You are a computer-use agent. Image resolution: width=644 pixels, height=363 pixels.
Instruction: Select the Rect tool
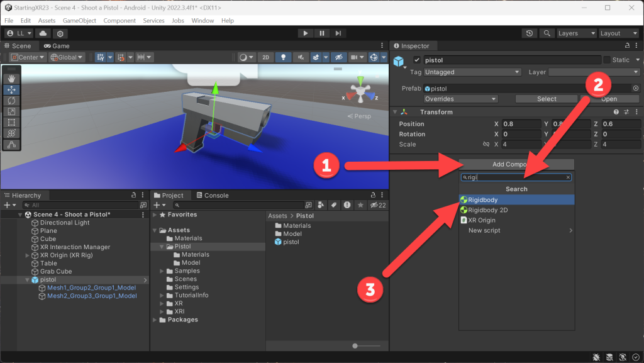[x=11, y=123]
